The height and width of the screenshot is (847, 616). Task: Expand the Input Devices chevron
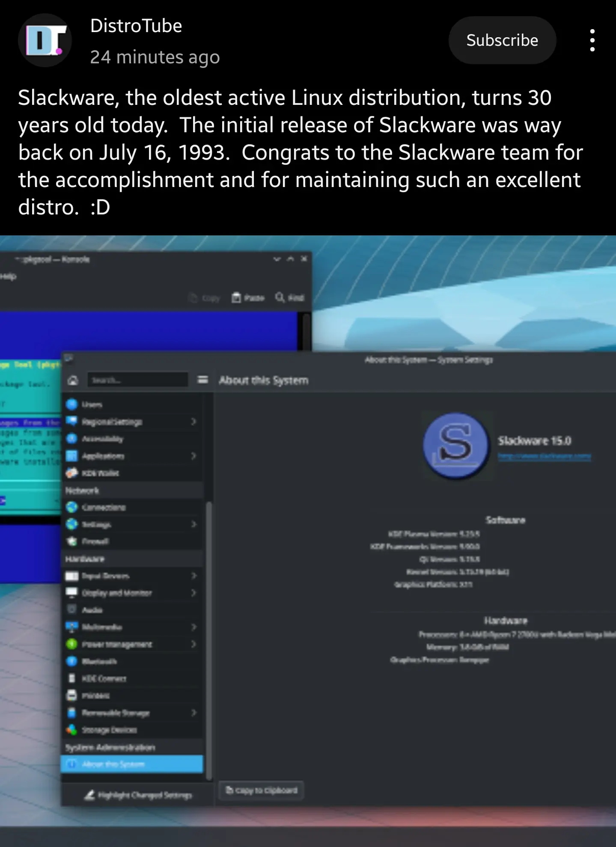click(x=193, y=576)
